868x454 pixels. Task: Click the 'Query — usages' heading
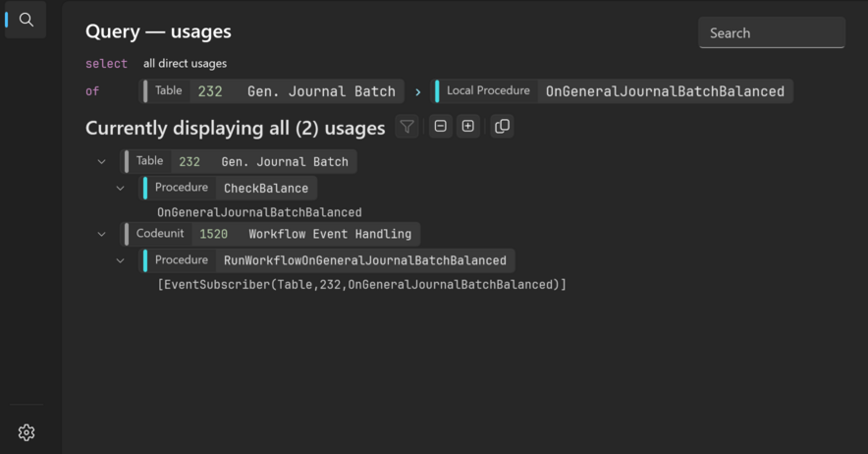point(158,31)
